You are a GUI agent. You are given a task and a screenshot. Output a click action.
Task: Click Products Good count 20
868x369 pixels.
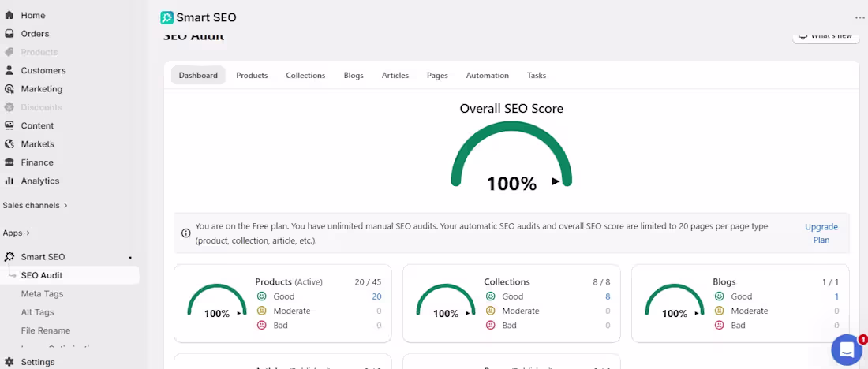376,296
